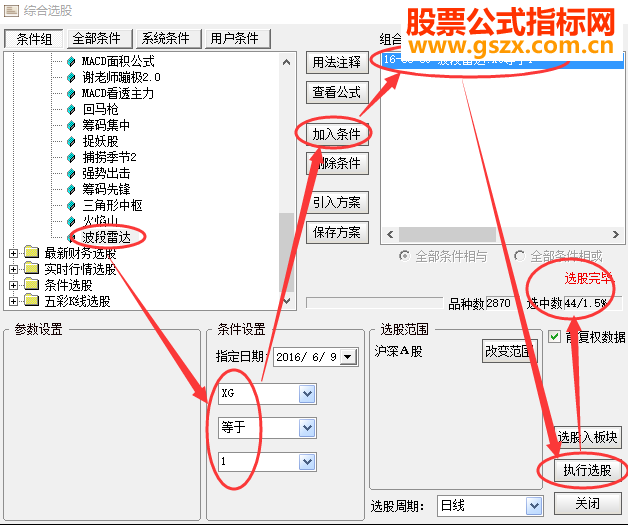Switch to the 用户条件 tab

point(238,39)
